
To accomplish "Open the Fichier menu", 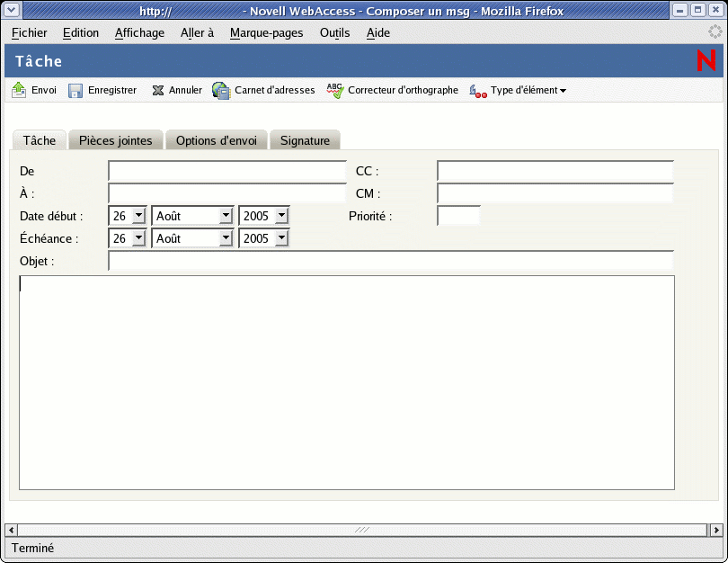I will click(x=30, y=33).
